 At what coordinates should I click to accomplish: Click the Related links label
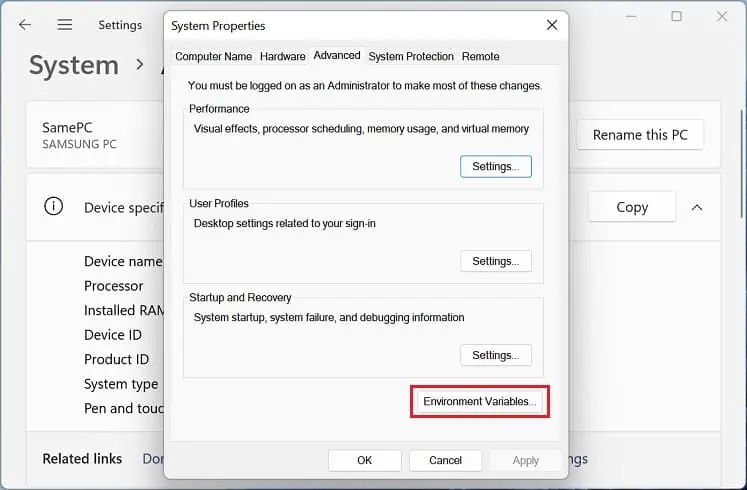(82, 459)
